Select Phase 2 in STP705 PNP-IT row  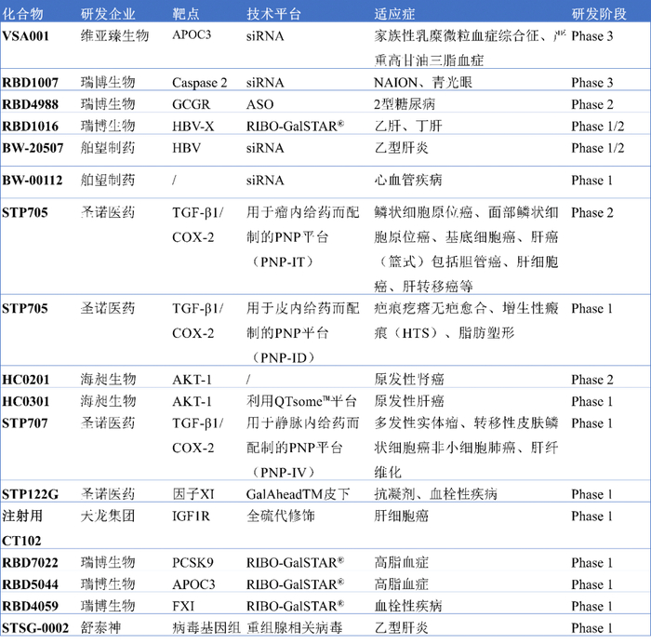pos(592,213)
